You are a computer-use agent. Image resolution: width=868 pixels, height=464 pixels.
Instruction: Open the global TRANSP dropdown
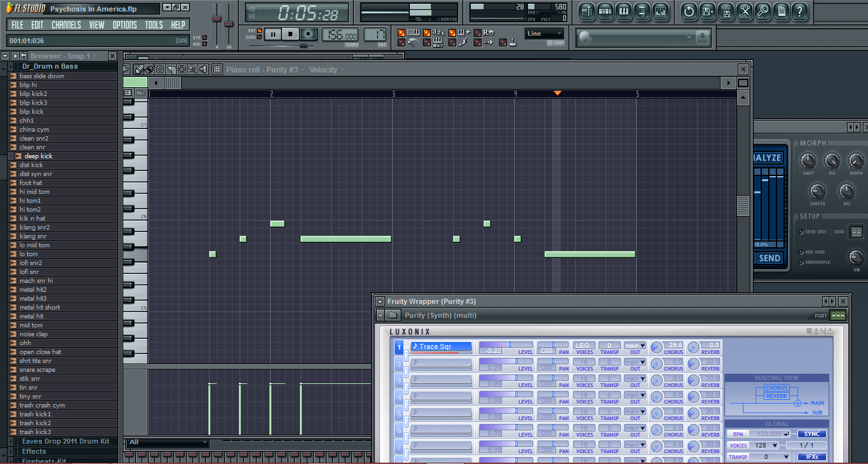point(770,457)
